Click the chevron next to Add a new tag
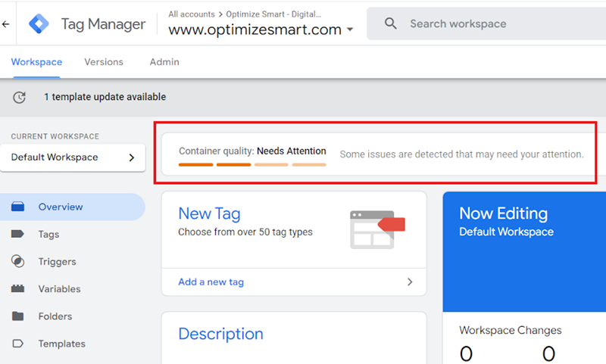The height and width of the screenshot is (364, 606). coord(410,282)
